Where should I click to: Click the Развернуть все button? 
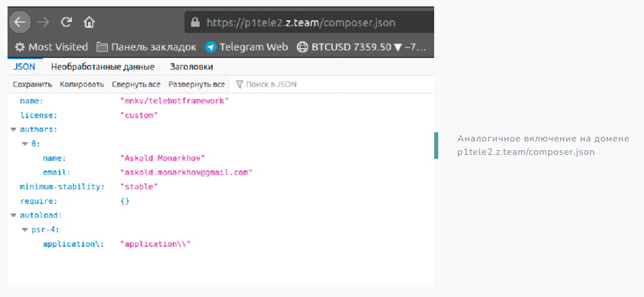(x=197, y=84)
